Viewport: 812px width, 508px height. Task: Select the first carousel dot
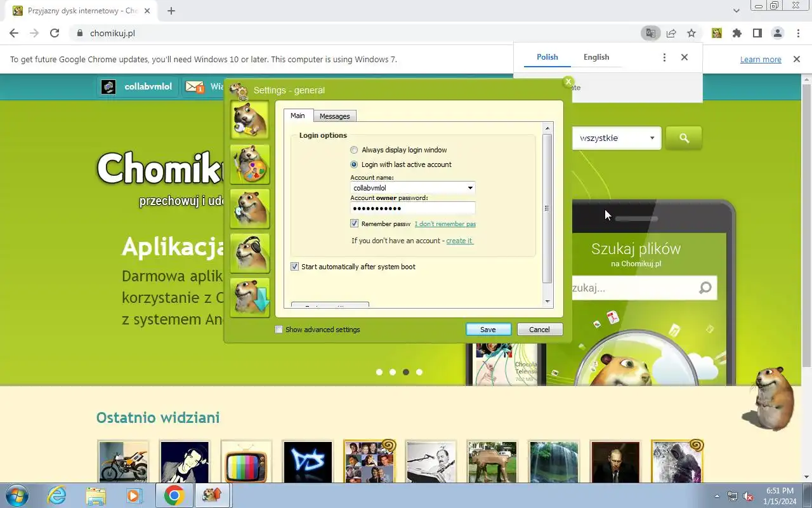(379, 372)
